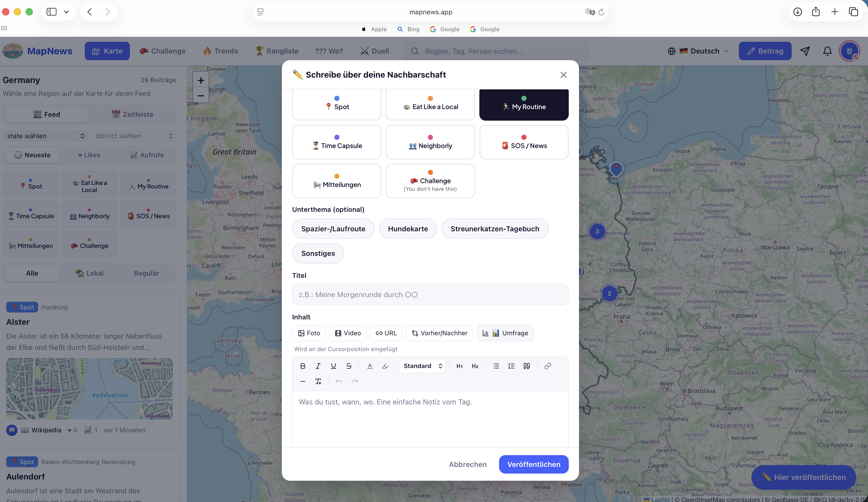Select the Hundekarte subtopic chip
This screenshot has width=868, height=502.
408,229
